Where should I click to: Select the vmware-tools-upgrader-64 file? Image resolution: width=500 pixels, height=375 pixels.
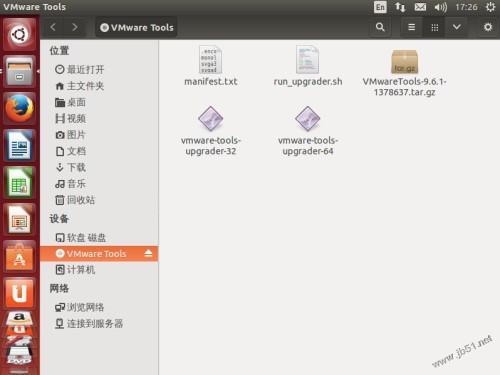(308, 131)
